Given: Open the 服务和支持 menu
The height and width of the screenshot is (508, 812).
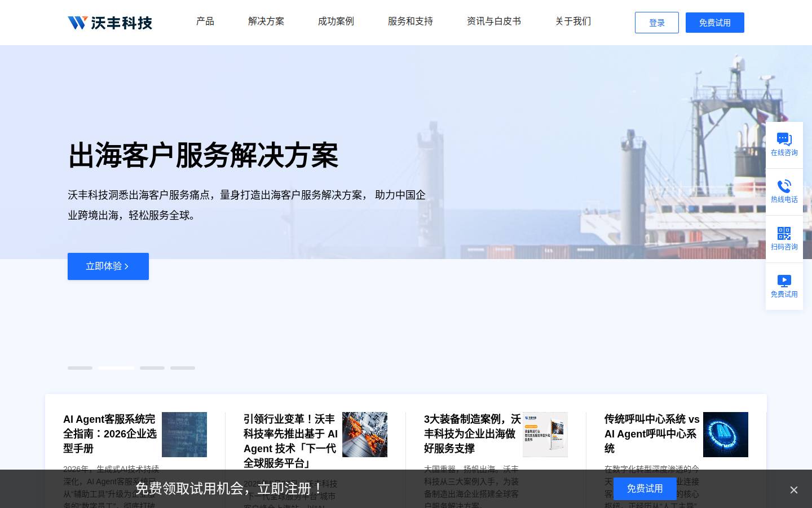Looking at the screenshot, I should coord(411,21).
